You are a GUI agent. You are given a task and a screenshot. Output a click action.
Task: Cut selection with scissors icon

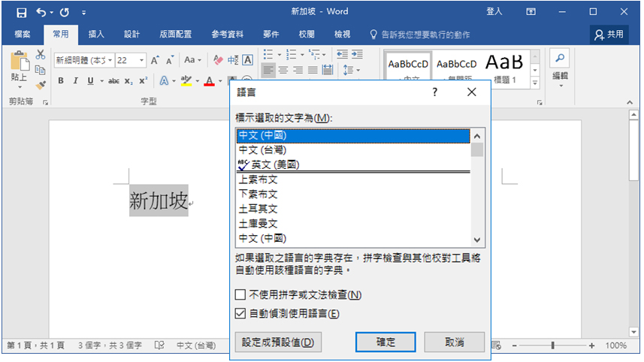(41, 55)
